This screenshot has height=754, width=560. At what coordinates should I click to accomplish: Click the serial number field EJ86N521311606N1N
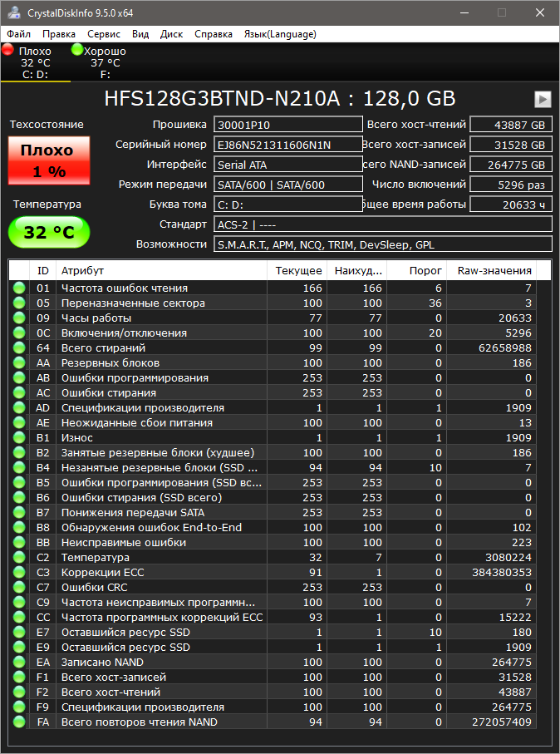pos(288,145)
